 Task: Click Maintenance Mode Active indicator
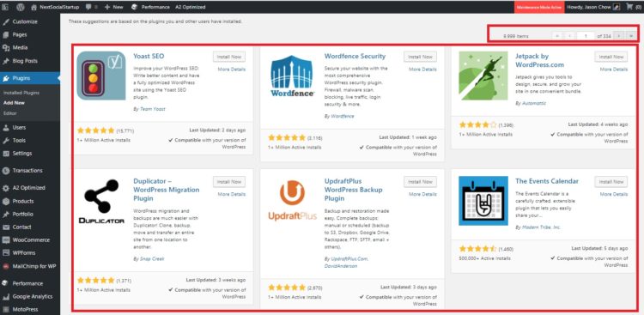point(539,7)
